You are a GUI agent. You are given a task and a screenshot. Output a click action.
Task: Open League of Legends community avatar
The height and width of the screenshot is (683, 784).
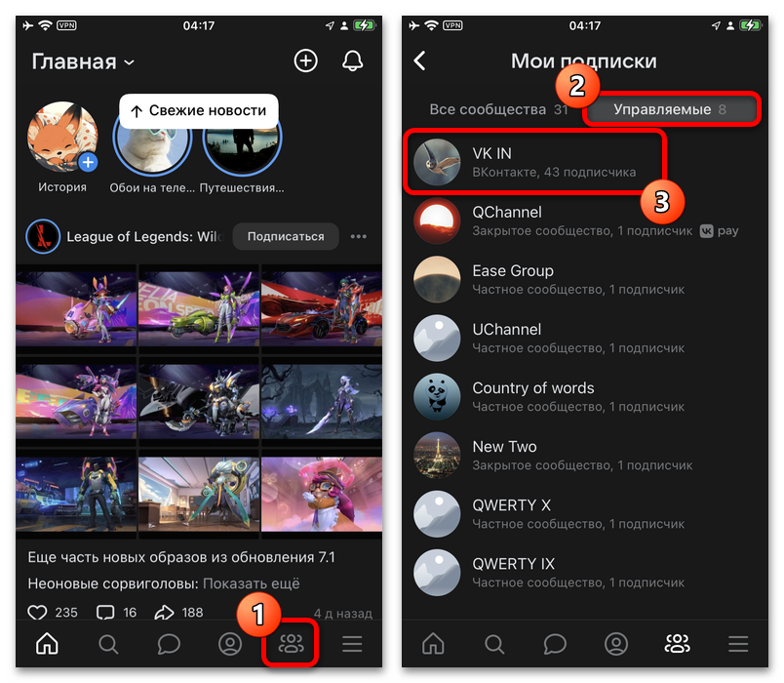pos(43,236)
